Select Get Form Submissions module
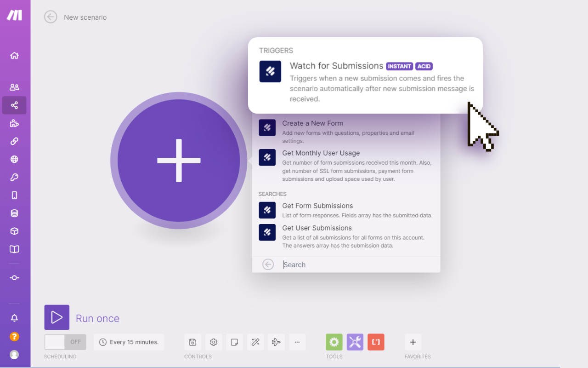The width and height of the screenshot is (588, 368). coord(317,206)
